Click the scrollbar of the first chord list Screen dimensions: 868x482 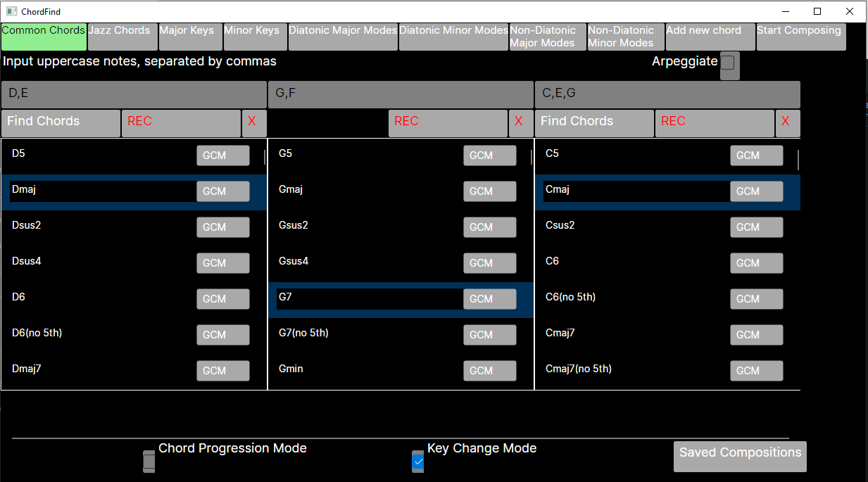(x=265, y=157)
